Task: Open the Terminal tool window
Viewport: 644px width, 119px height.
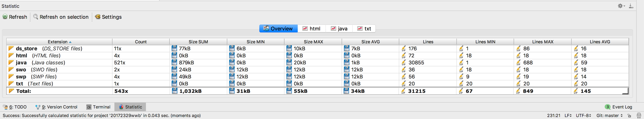Action: pos(98,107)
